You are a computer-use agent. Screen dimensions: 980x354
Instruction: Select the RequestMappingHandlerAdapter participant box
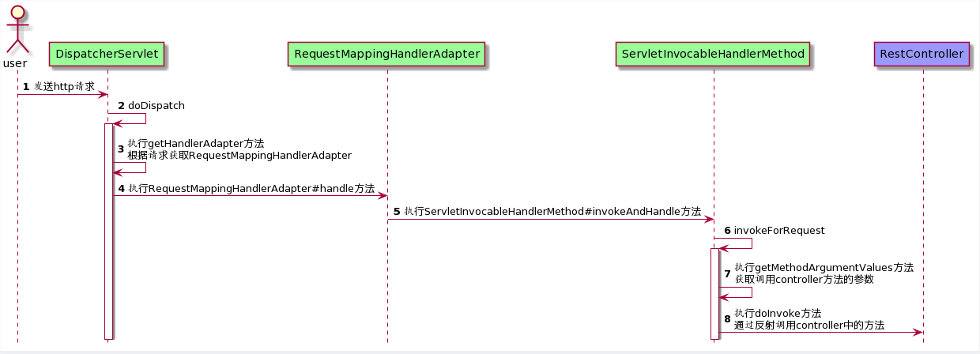coord(386,55)
